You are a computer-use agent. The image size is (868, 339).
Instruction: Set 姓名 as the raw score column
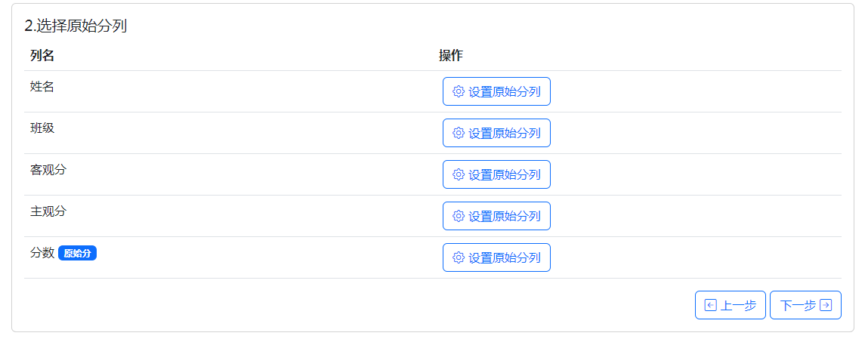pyautogui.click(x=496, y=91)
